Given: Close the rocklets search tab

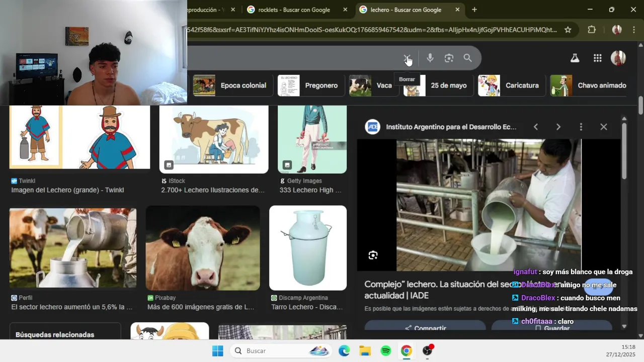Looking at the screenshot, I should [345, 10].
